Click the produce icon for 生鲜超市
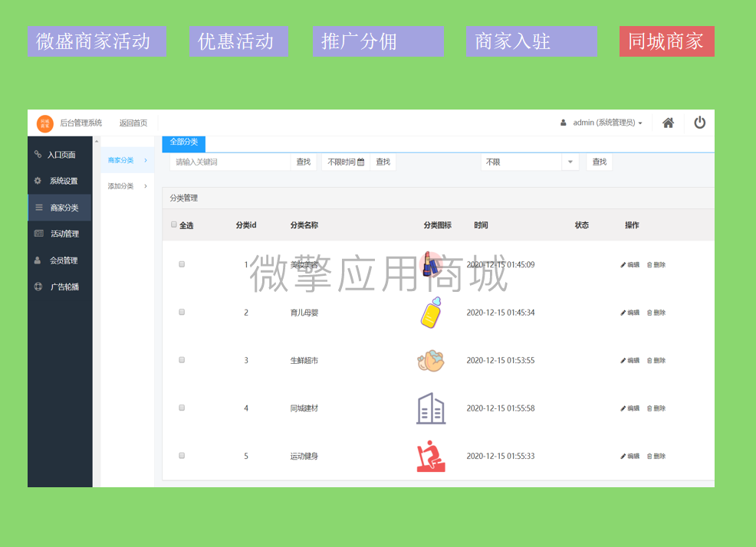Viewport: 756px width, 547px height. click(431, 361)
